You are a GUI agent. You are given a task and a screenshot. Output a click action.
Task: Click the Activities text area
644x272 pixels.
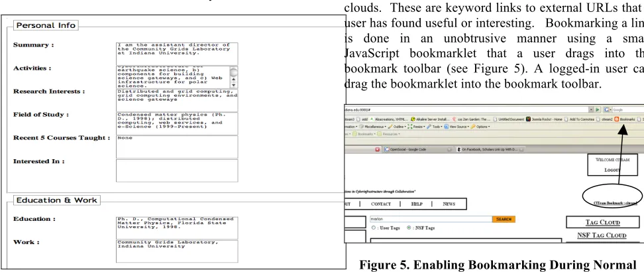173,77
